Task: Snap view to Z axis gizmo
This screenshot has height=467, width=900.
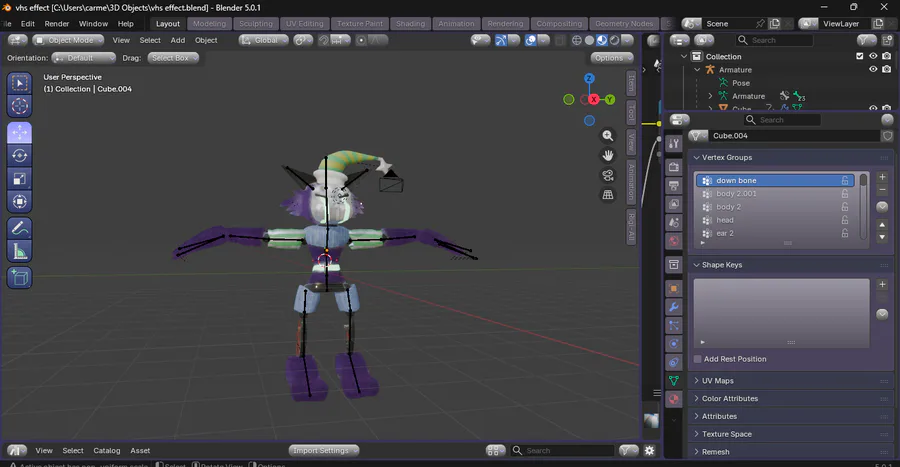Action: (589, 79)
